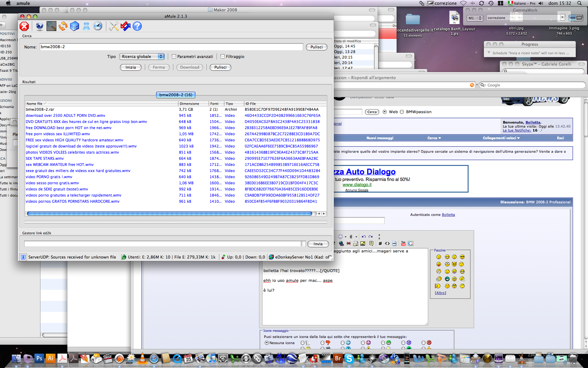Open the Google search engine dropdown
This screenshot has width=588, height=368.
pos(484,85)
